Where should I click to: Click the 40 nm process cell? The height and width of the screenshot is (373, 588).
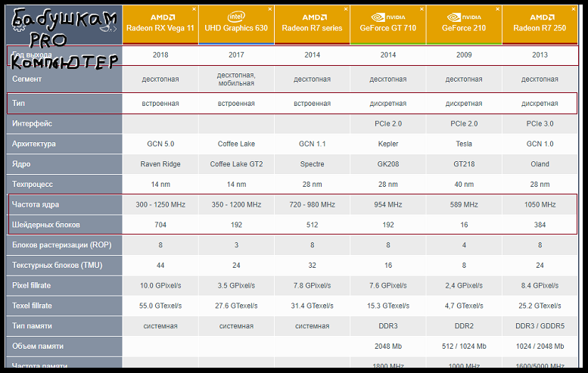(464, 185)
